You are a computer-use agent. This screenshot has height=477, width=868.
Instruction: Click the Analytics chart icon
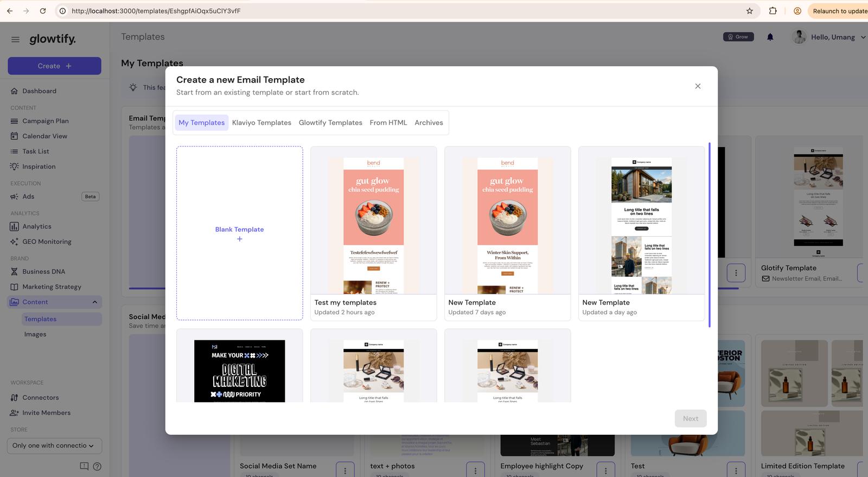tap(14, 226)
